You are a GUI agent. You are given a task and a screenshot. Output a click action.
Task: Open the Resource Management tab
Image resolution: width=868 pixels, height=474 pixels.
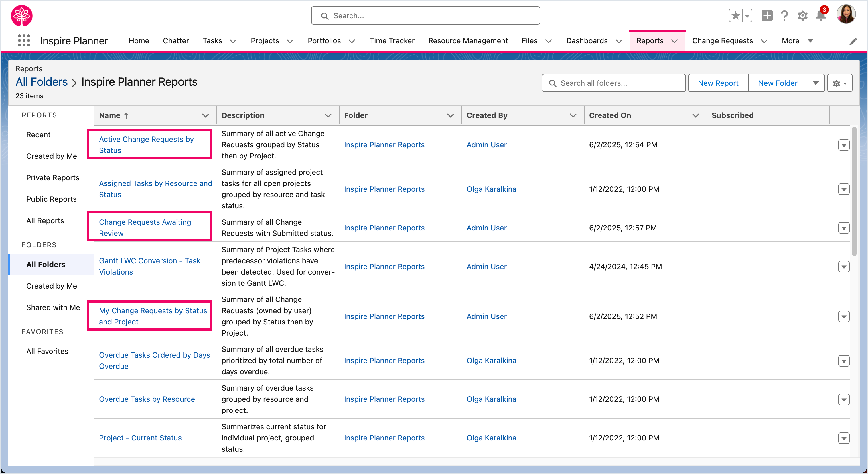pyautogui.click(x=468, y=40)
